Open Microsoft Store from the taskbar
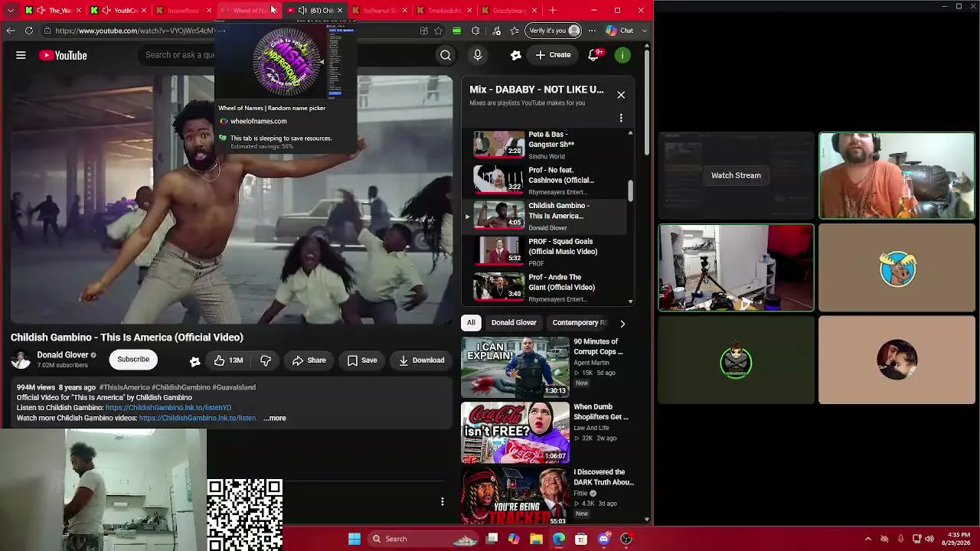The image size is (980, 551). (x=581, y=539)
